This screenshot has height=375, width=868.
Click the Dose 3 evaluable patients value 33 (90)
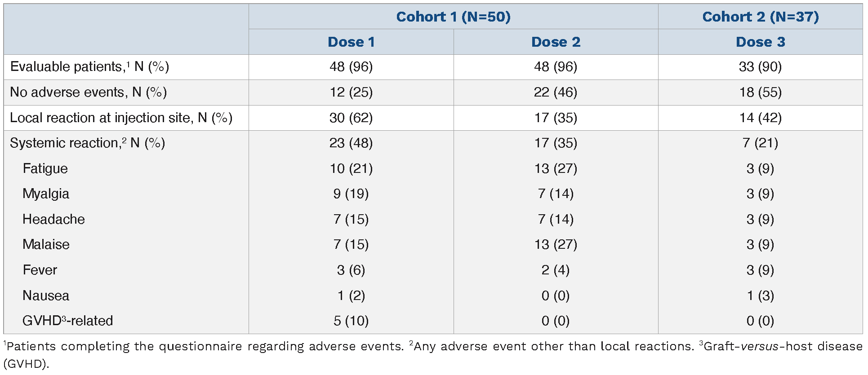pos(760,67)
